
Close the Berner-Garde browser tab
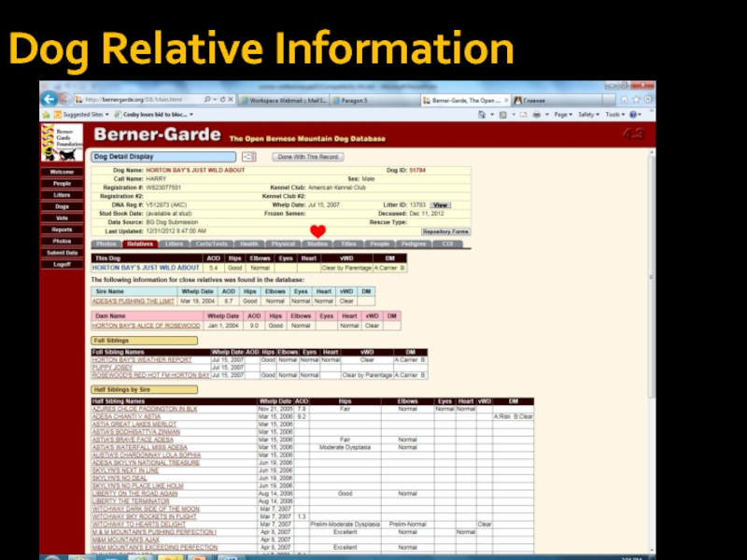(506, 101)
